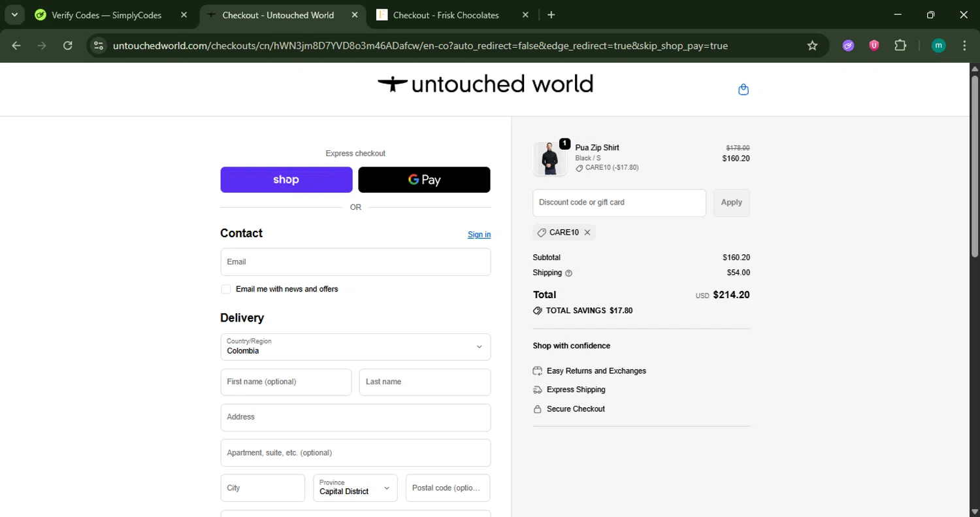This screenshot has height=517, width=980.
Task: Restore down the browser window
Action: [930, 15]
